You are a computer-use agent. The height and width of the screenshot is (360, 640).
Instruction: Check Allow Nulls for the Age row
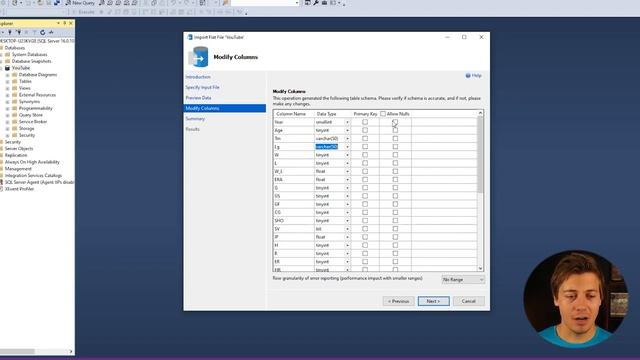395,130
